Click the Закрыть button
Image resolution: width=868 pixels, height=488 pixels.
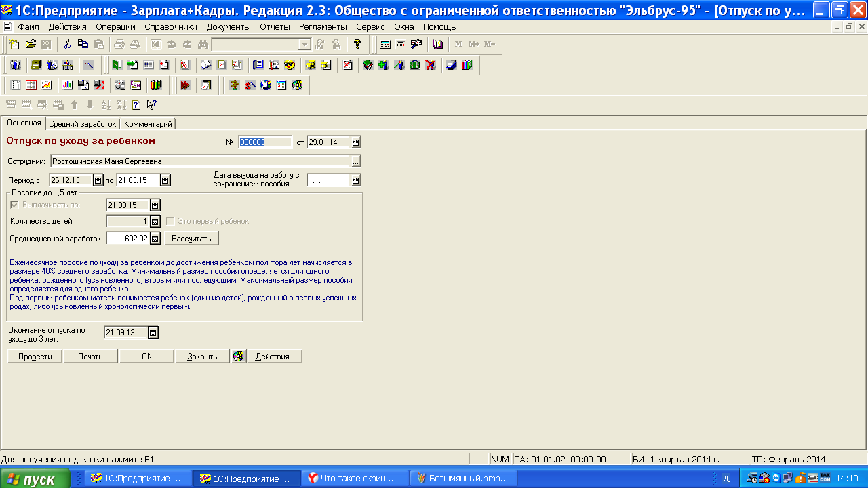coord(202,357)
